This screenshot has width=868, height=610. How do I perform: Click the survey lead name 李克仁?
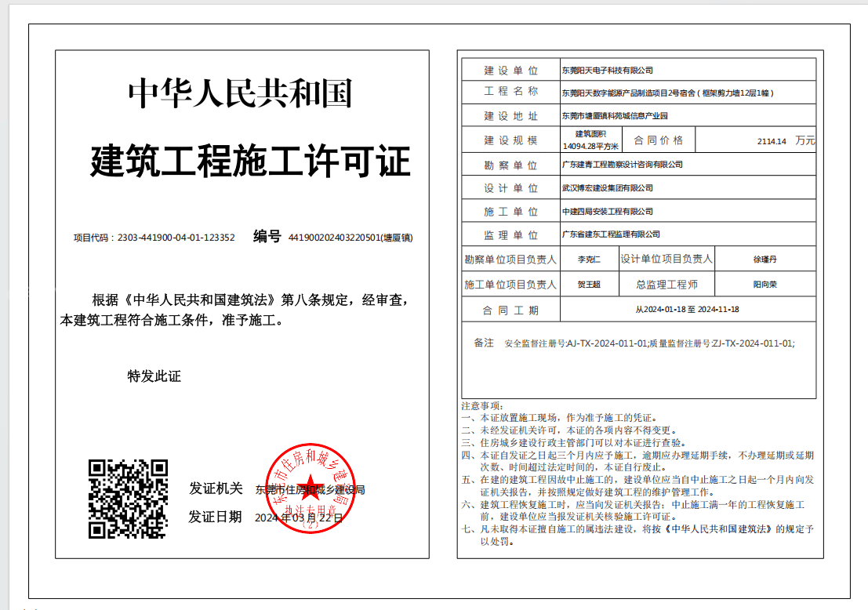pyautogui.click(x=588, y=260)
